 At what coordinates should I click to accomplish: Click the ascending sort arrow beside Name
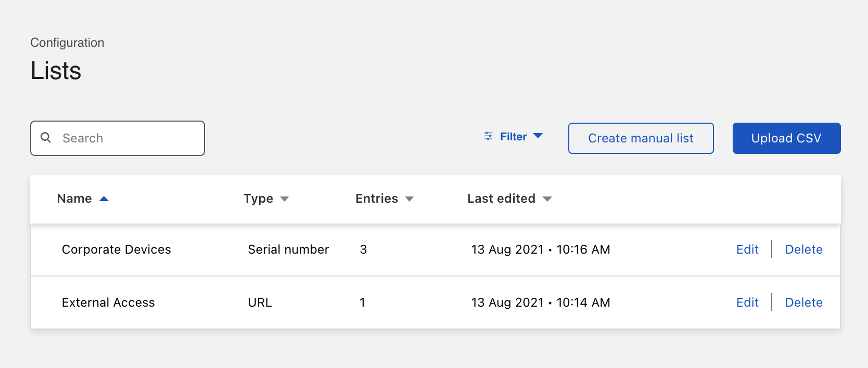[104, 199]
